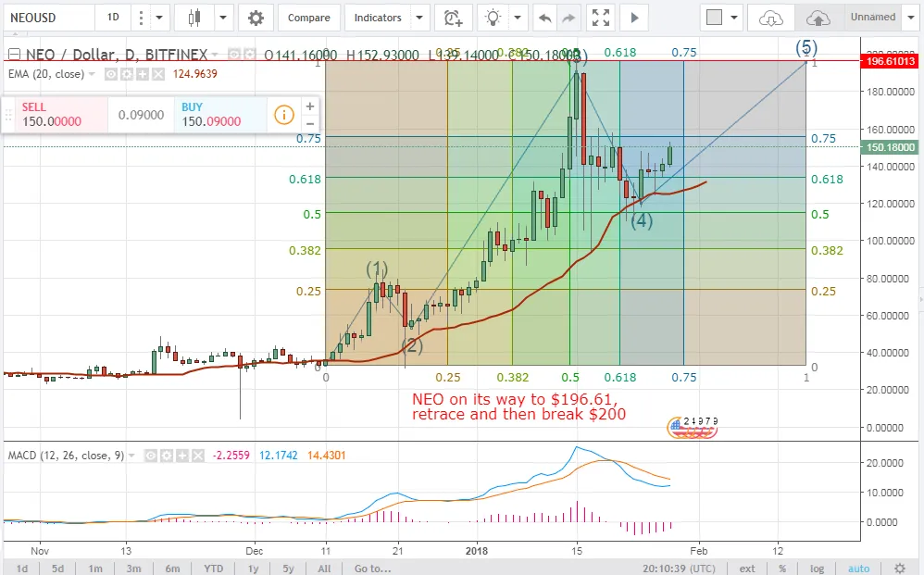The image size is (924, 575).
Task: Expand interval dropdown arrow
Action: [159, 18]
